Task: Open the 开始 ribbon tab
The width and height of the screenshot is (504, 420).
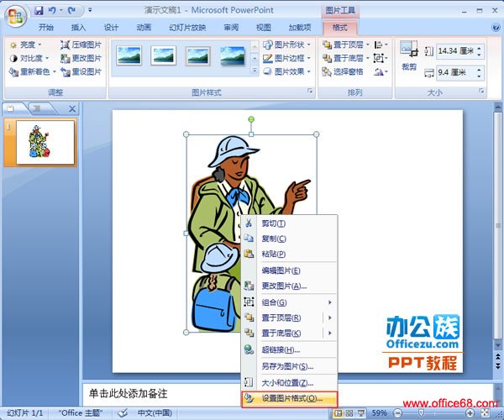Action: click(46, 28)
